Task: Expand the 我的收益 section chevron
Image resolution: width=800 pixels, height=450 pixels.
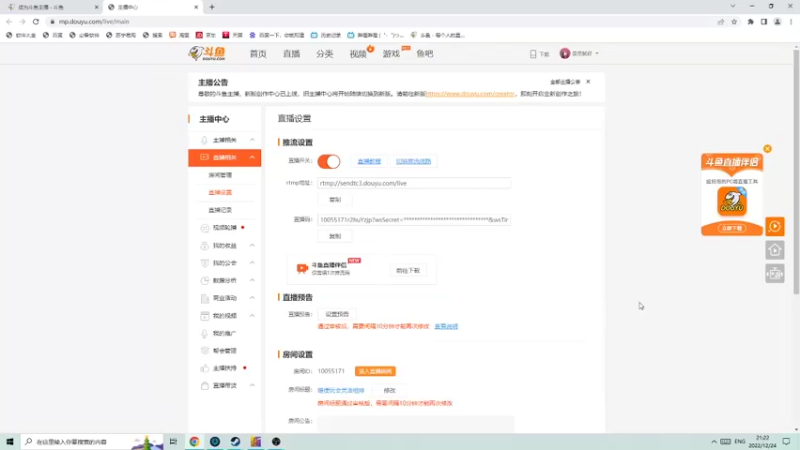Action: [252, 245]
